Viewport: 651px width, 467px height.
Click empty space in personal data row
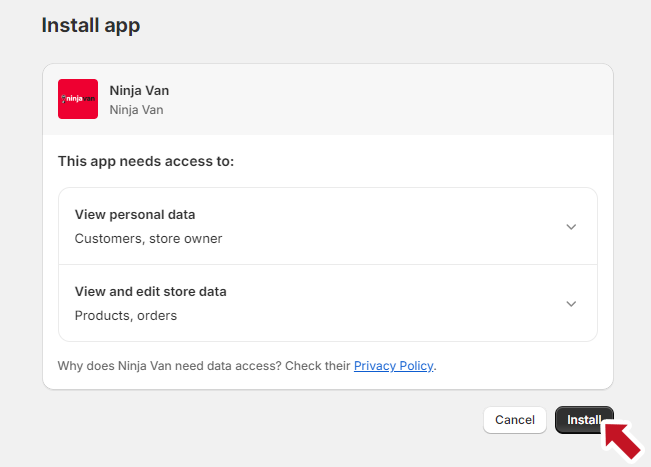[400, 227]
